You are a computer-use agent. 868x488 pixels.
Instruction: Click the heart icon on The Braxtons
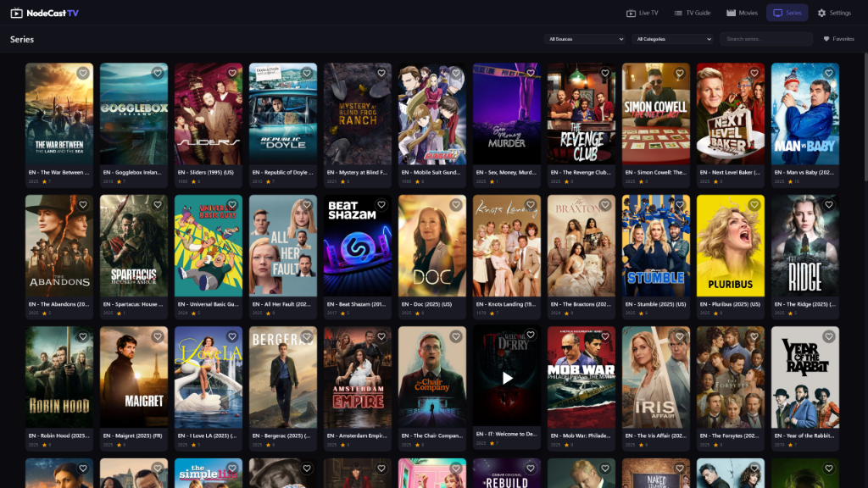(x=605, y=205)
